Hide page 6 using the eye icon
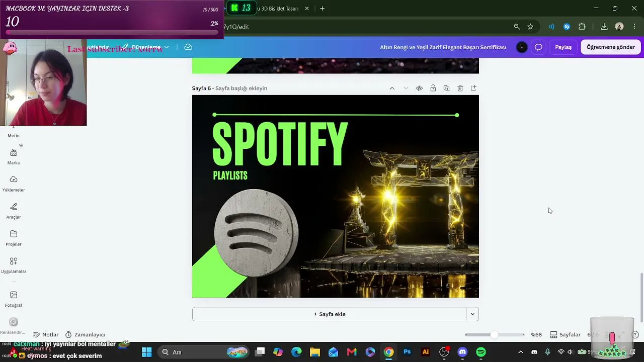The height and width of the screenshot is (362, 644). (419, 88)
